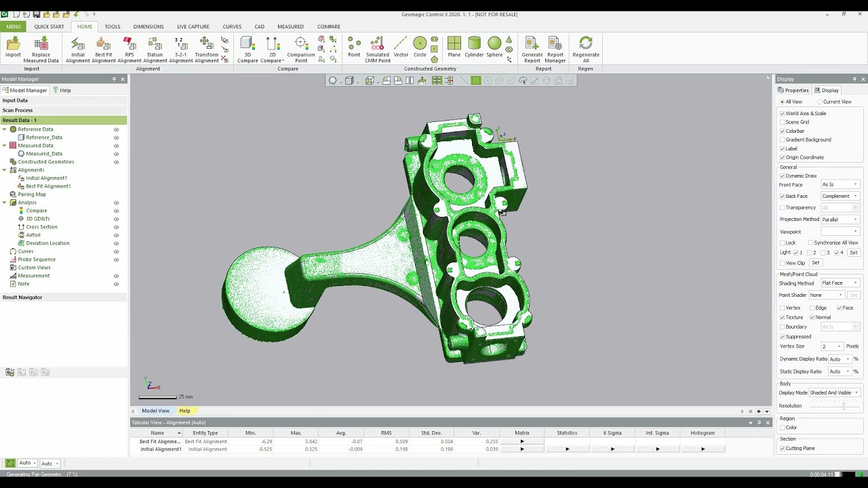The height and width of the screenshot is (488, 868).
Task: Click the Vertex Size stepper field
Action: (832, 346)
